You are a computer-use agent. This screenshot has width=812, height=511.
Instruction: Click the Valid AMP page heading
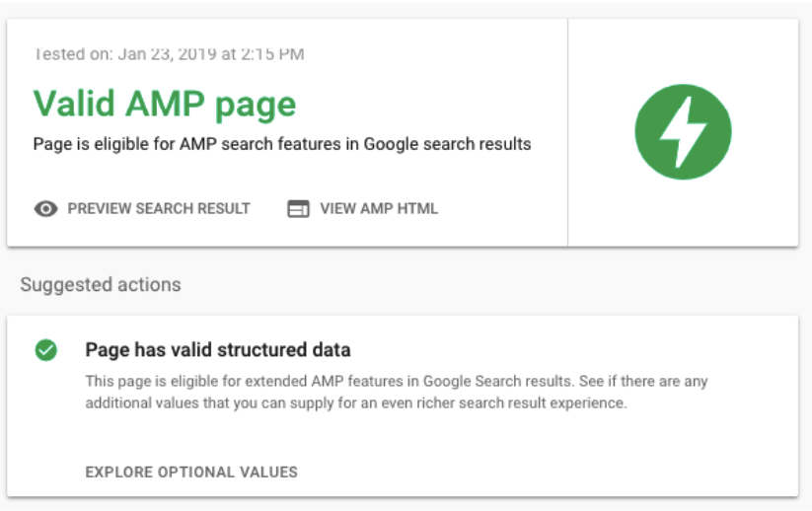165,104
